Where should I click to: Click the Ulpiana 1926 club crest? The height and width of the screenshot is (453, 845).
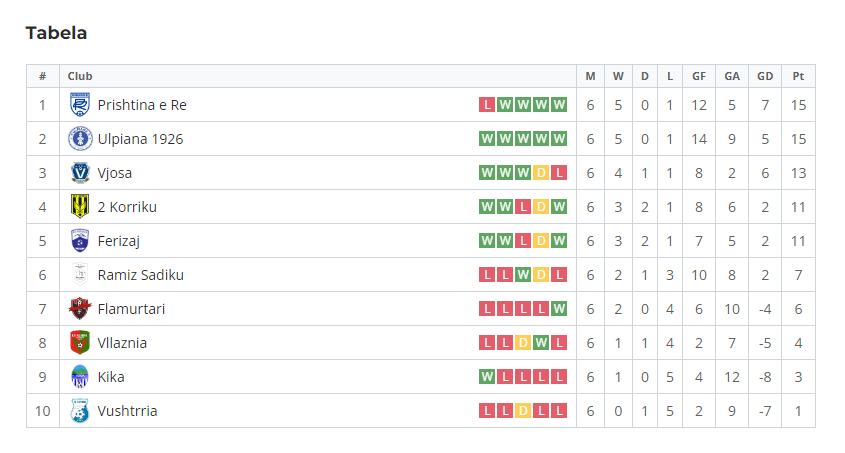80,139
